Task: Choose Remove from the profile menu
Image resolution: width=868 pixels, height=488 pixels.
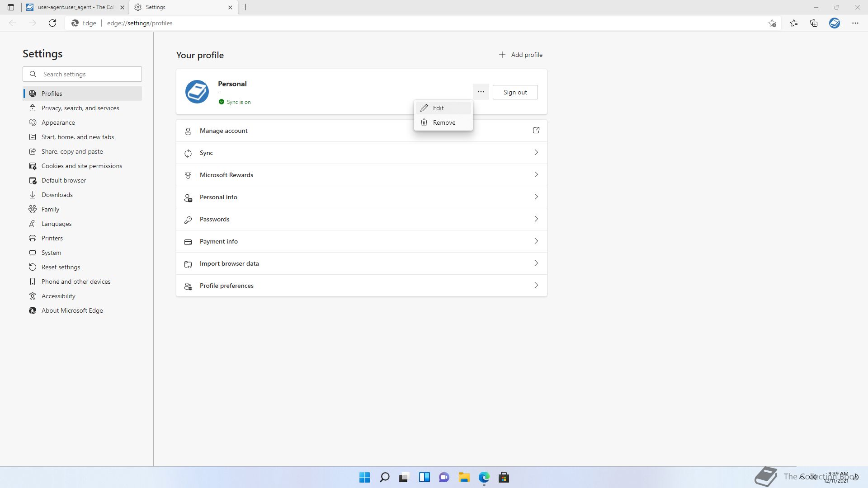Action: click(x=443, y=122)
